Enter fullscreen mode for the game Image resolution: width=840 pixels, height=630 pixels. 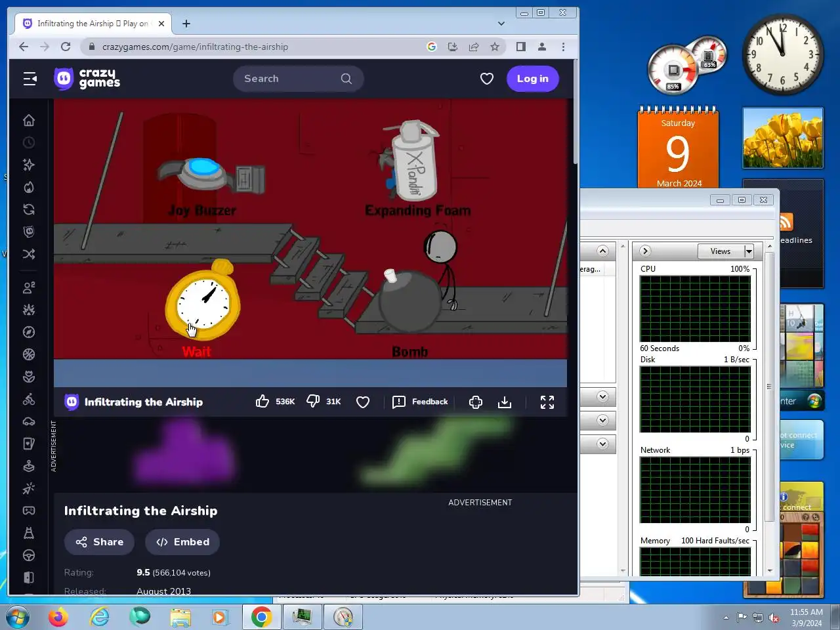click(547, 402)
